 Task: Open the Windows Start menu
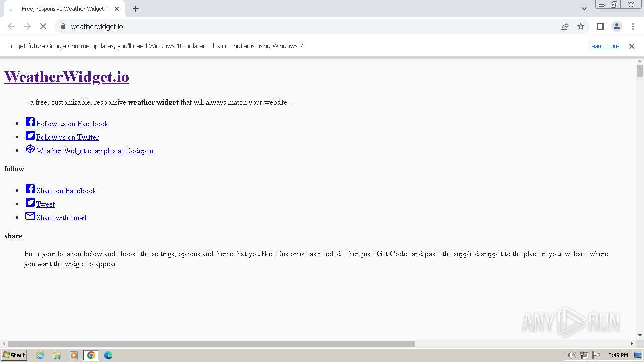(14, 355)
